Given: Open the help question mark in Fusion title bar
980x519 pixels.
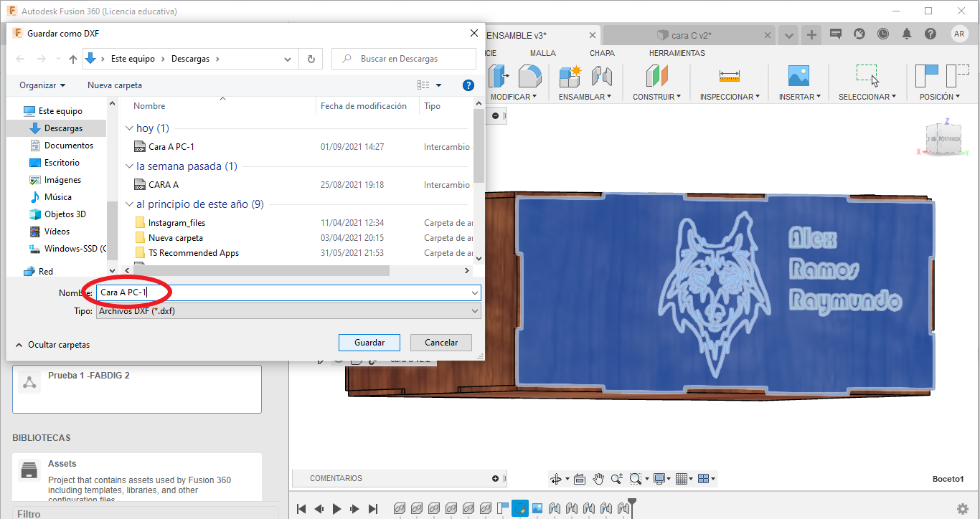Looking at the screenshot, I should tap(930, 34).
